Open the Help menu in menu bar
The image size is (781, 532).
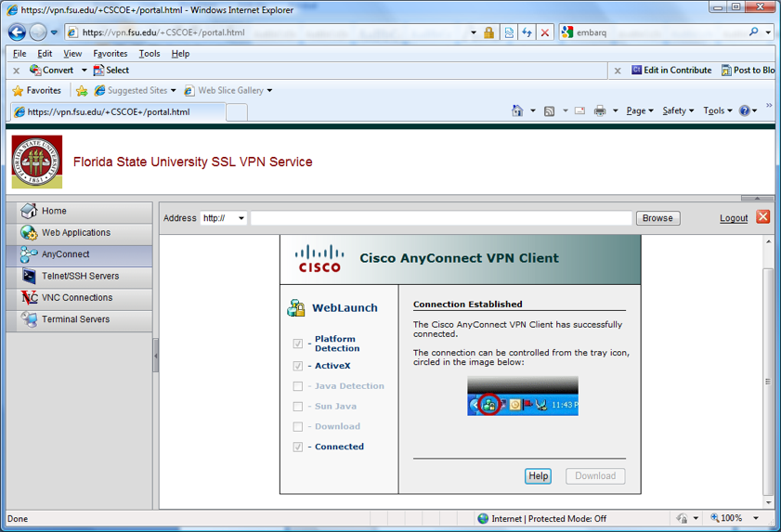point(180,53)
